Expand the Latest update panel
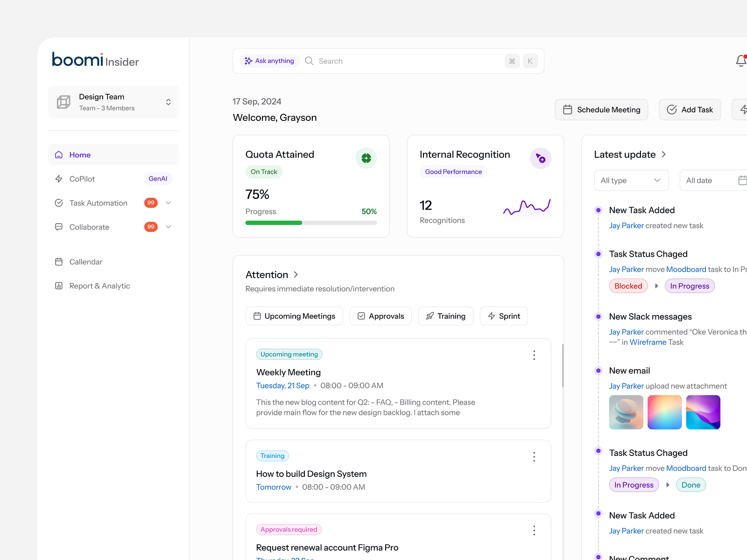 pos(663,154)
